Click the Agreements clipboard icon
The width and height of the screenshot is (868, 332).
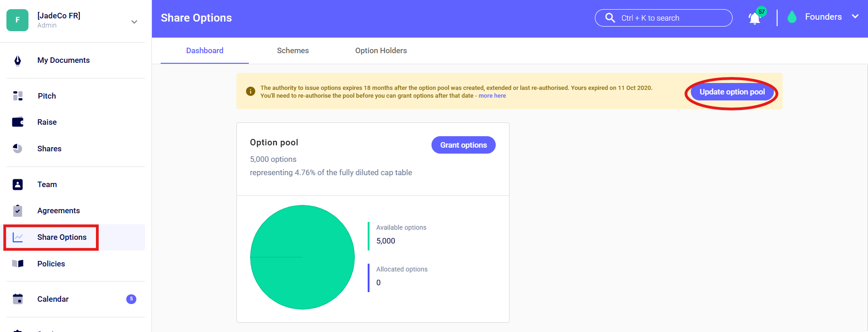[17, 210]
